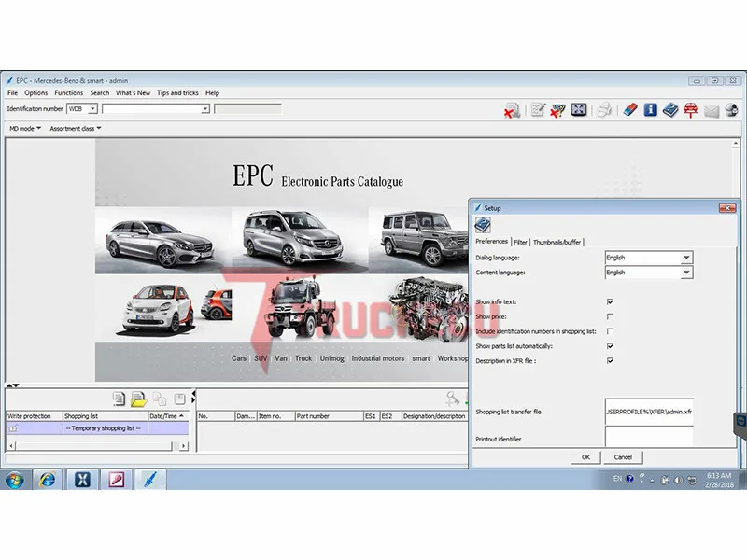Click the Printout identifier input field
This screenshot has height=560, width=747.
[x=649, y=437]
